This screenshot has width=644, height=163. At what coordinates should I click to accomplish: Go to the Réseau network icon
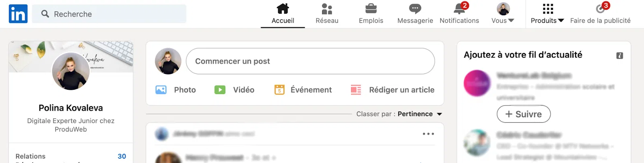point(327,9)
